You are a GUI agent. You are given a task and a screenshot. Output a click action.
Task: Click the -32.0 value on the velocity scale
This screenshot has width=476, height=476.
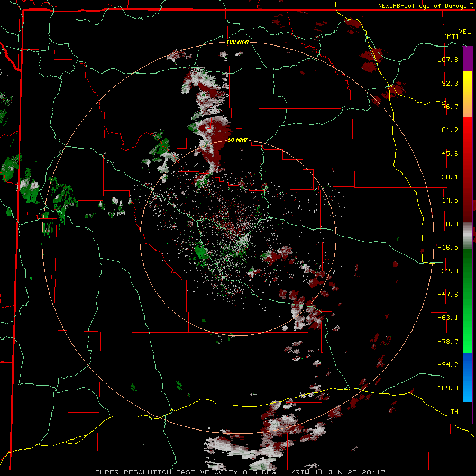pyautogui.click(x=448, y=271)
